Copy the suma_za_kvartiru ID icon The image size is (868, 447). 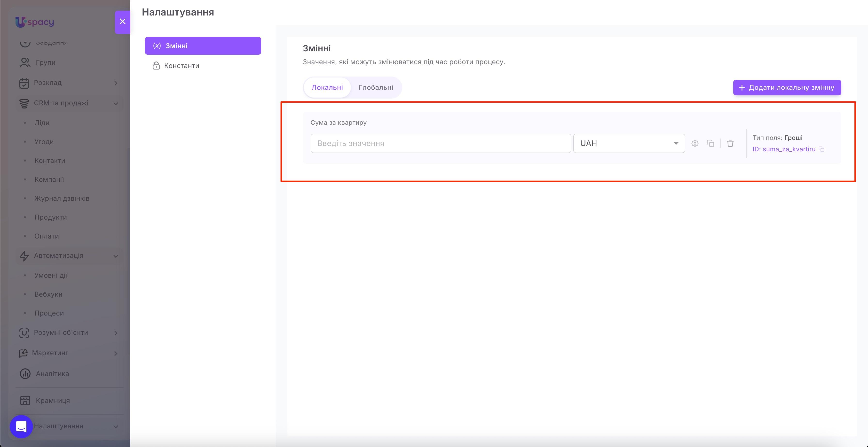pos(821,149)
